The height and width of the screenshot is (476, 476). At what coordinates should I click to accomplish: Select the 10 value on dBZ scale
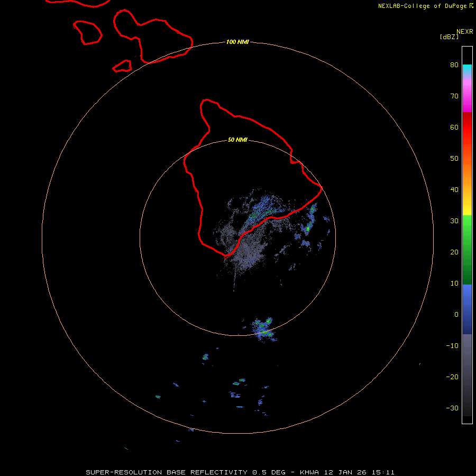454,283
